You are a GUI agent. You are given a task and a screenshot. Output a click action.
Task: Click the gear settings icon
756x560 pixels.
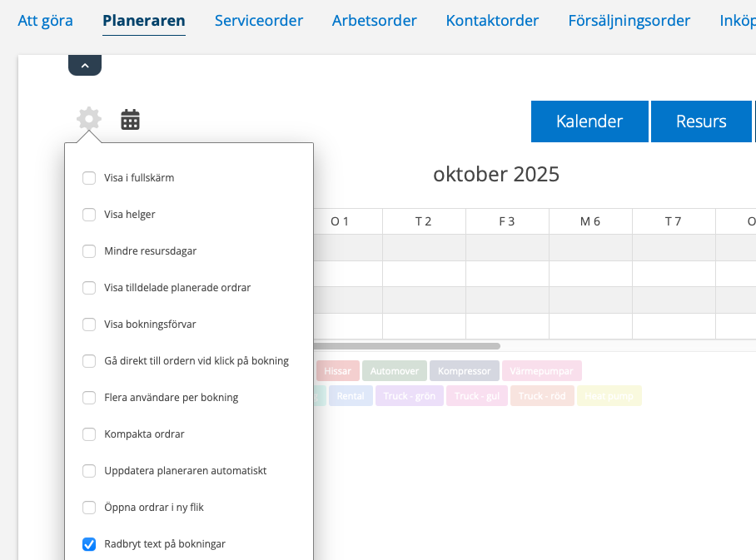89,119
